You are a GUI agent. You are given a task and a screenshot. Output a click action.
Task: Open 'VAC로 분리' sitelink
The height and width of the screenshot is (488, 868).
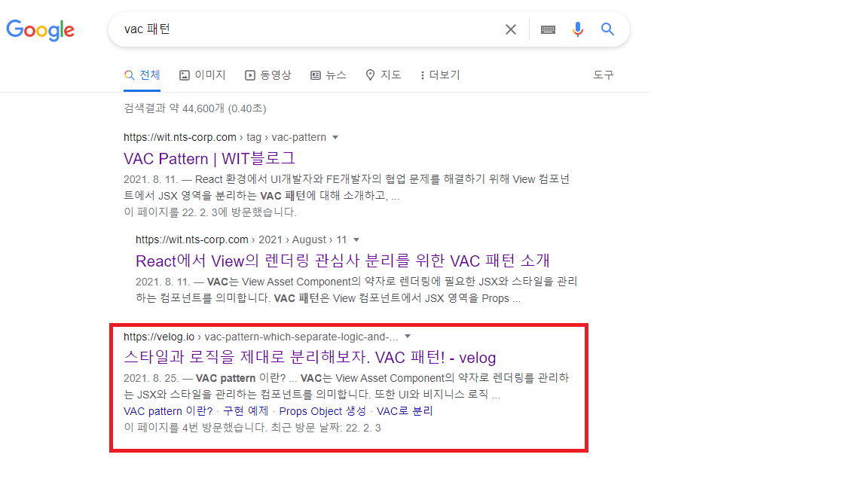pyautogui.click(x=405, y=411)
